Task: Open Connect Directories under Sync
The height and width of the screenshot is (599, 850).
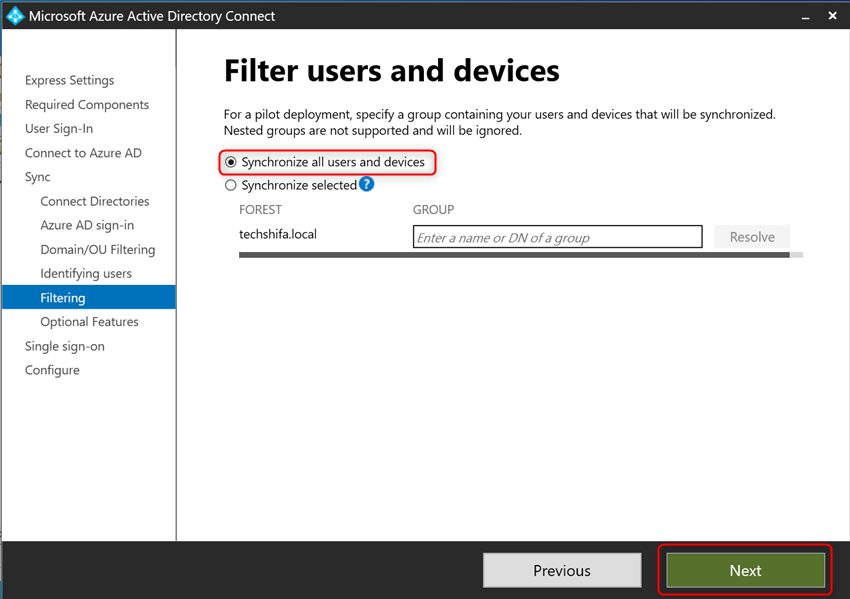Action: 93,201
